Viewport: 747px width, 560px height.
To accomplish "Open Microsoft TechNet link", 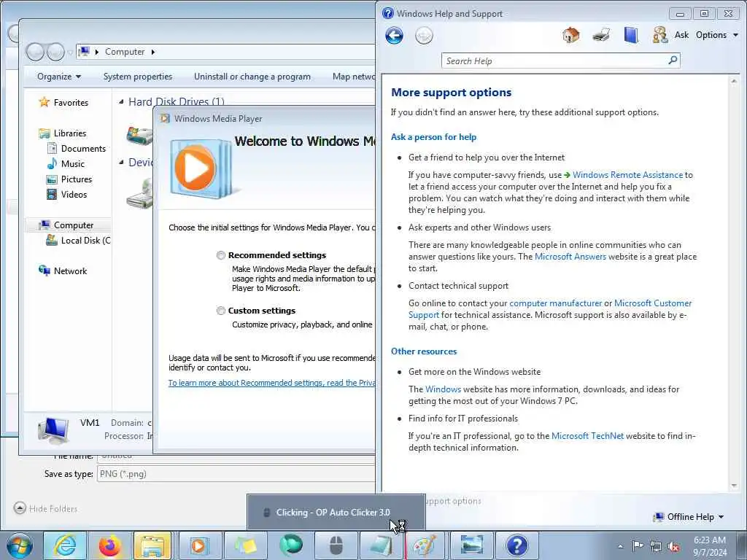I will click(587, 436).
